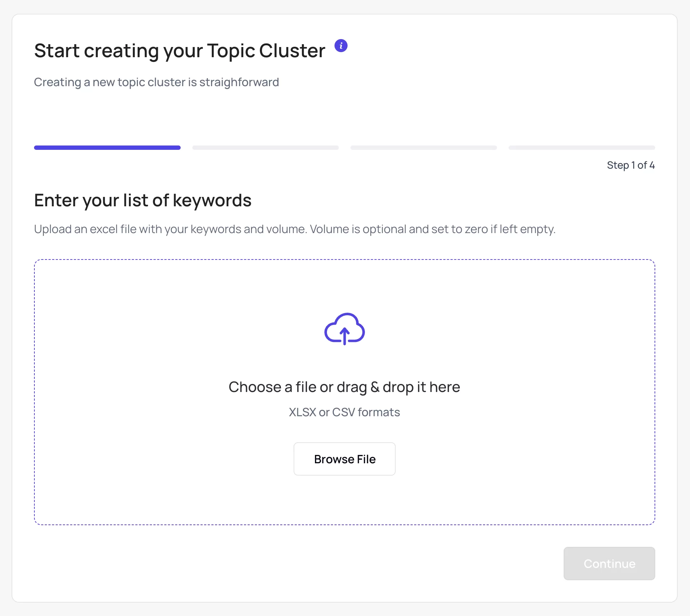Viewport: 690px width, 616px height.
Task: Select the second progress step bar
Action: 265,148
